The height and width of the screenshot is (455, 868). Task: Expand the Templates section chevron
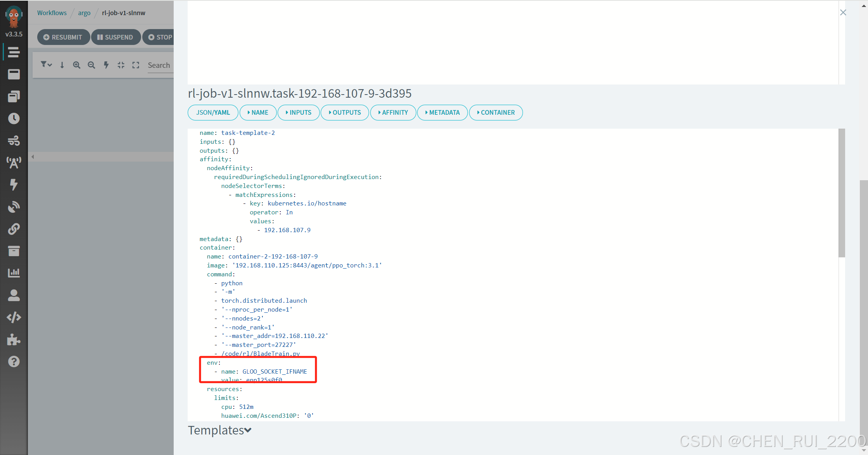click(248, 430)
